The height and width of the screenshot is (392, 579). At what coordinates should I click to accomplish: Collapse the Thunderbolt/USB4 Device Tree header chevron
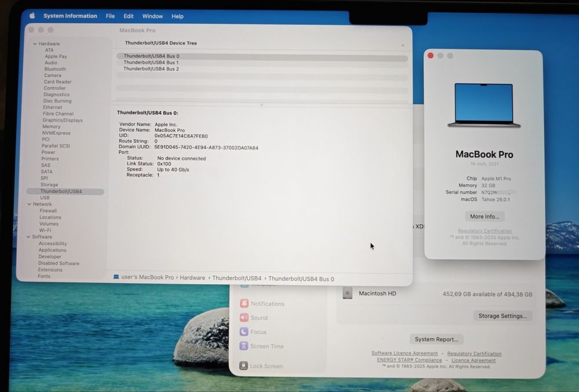(x=402, y=45)
